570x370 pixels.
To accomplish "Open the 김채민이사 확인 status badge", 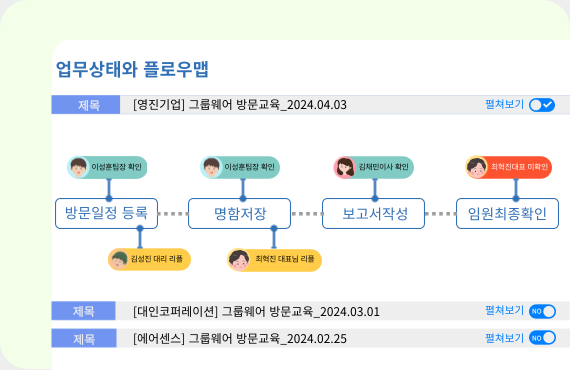I will pos(374,167).
